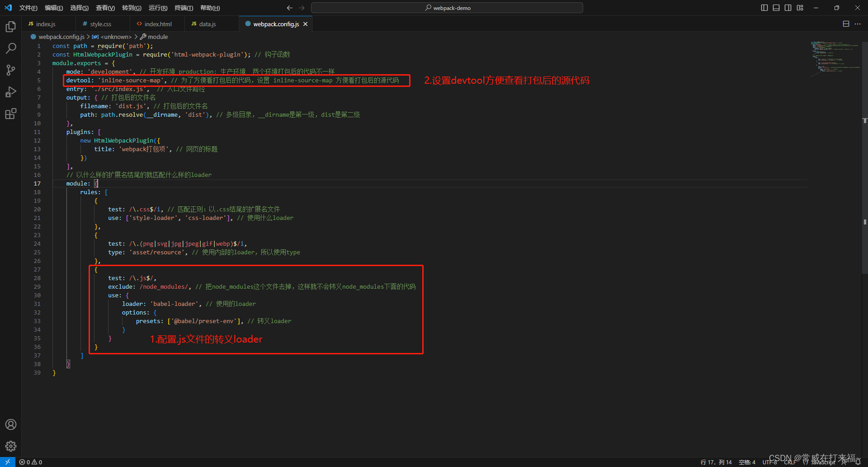Image resolution: width=868 pixels, height=467 pixels.
Task: Open the Source Control view
Action: [x=11, y=70]
